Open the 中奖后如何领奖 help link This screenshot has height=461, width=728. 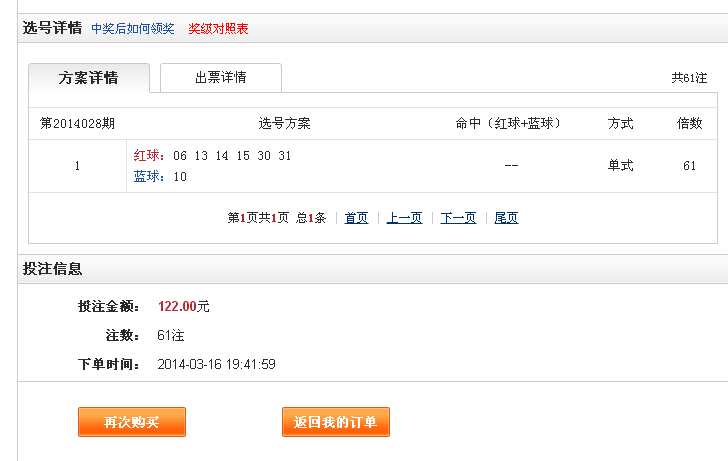click(x=133, y=29)
